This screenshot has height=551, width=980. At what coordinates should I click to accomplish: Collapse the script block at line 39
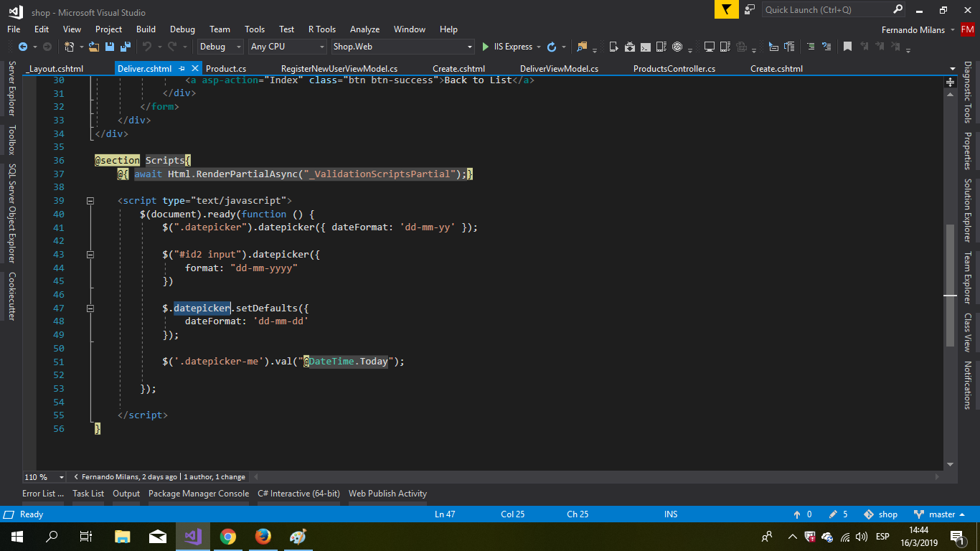90,201
